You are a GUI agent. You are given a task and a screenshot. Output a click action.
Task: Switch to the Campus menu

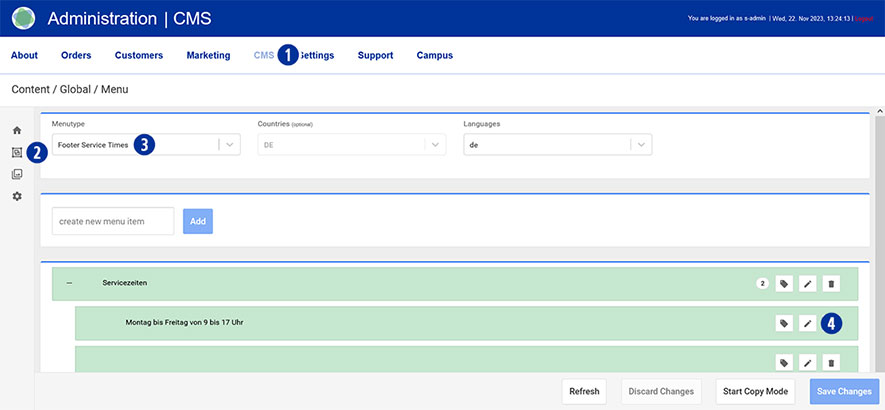tap(434, 56)
